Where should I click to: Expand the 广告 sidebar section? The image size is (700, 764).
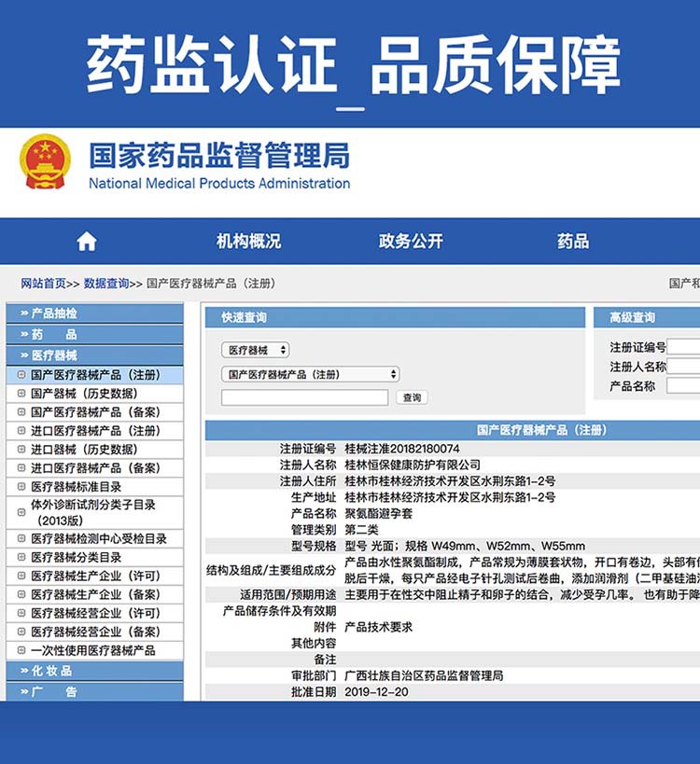pos(95,692)
